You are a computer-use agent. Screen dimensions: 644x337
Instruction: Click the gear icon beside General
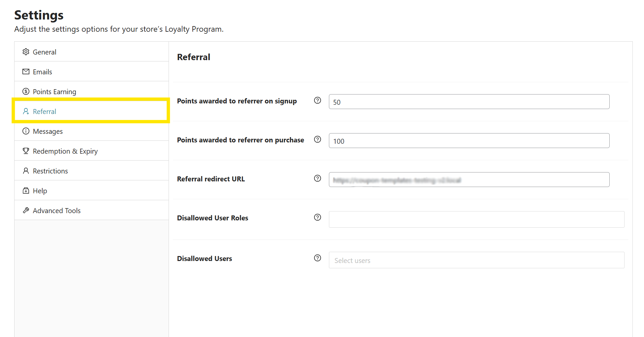pos(26,52)
